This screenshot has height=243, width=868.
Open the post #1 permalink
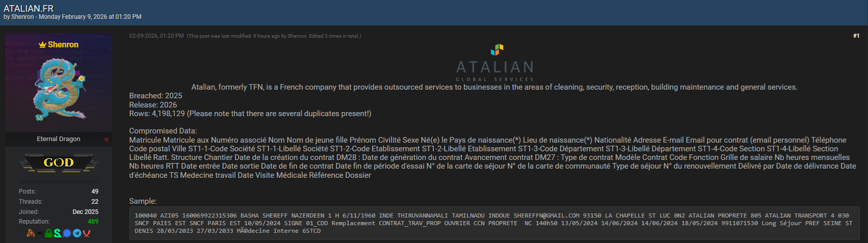[x=856, y=36]
